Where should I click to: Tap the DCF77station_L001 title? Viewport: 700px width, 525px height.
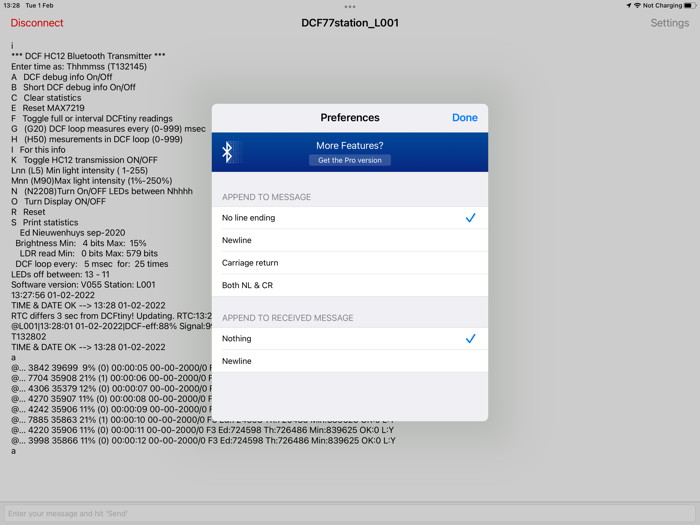(x=350, y=23)
